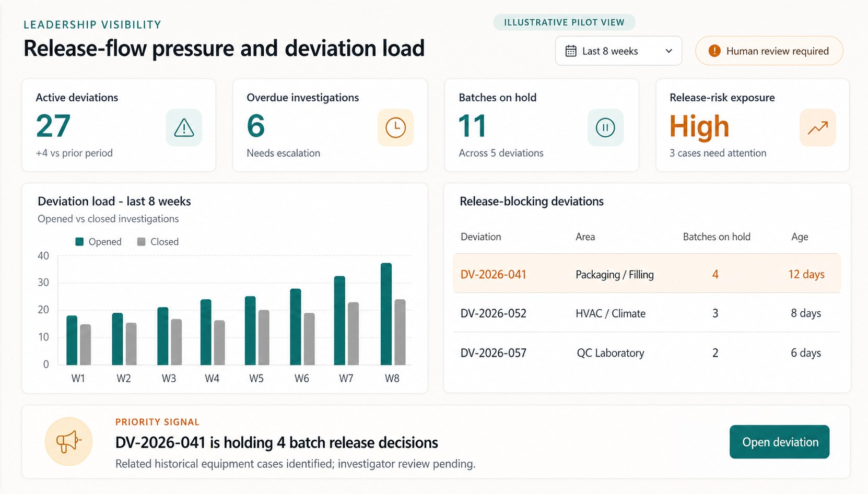868x494 pixels.
Task: Click the Active deviations count 27
Action: point(53,126)
